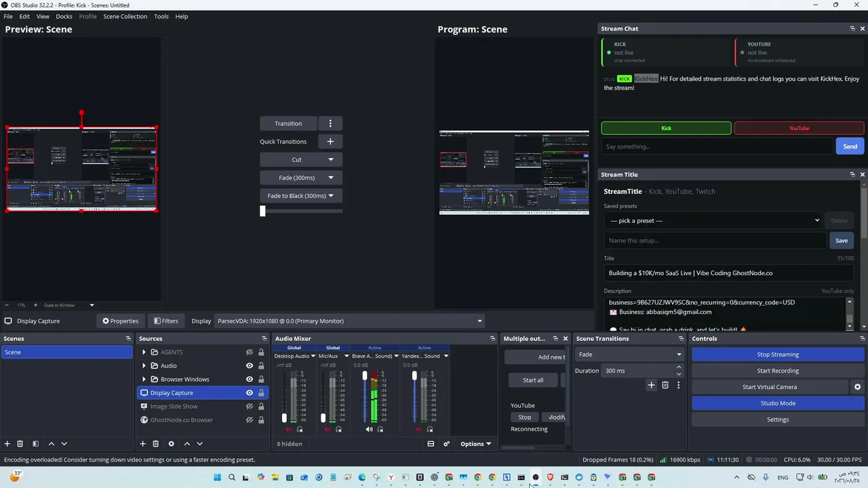Screen dimensions: 868x488
Task: Open Windows taskbar search
Action: pos(232,477)
